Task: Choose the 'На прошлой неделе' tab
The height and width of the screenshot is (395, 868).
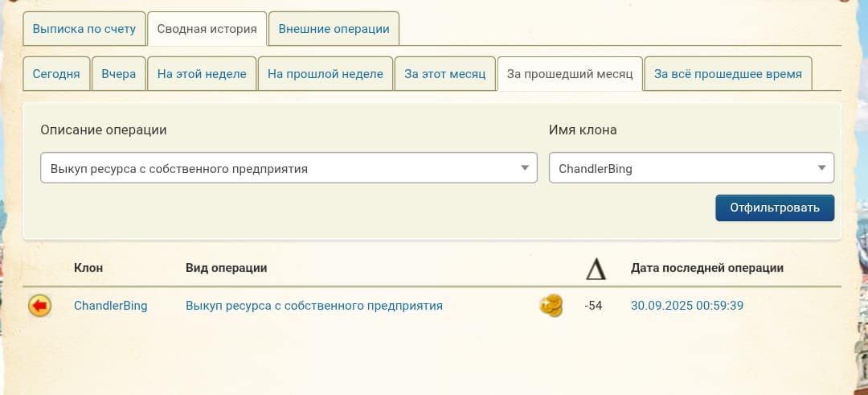Action: click(x=325, y=74)
